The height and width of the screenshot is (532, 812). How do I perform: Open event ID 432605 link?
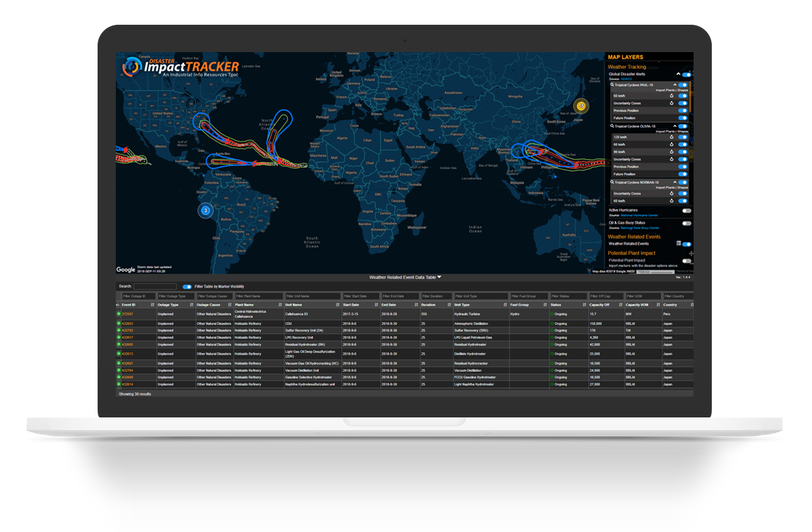128,344
